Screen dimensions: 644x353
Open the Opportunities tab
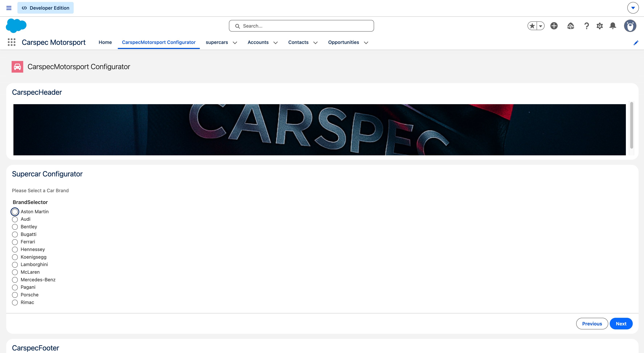pyautogui.click(x=344, y=42)
